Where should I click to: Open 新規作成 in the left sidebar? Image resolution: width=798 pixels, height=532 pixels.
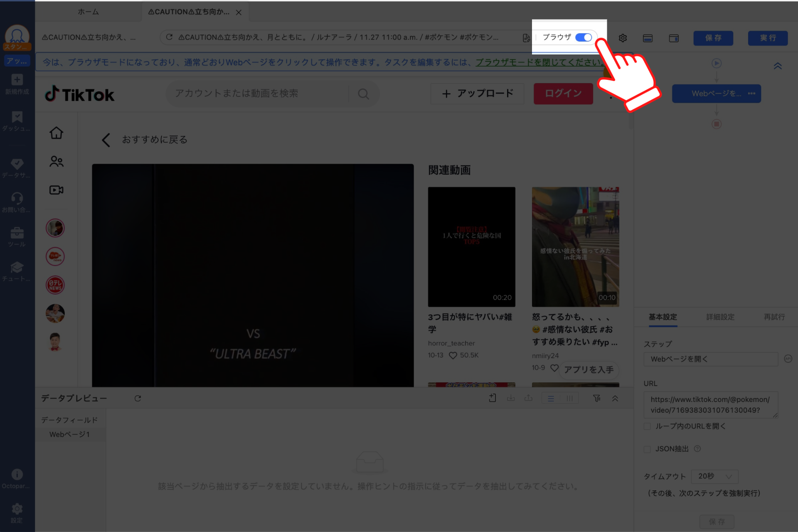pos(17,84)
